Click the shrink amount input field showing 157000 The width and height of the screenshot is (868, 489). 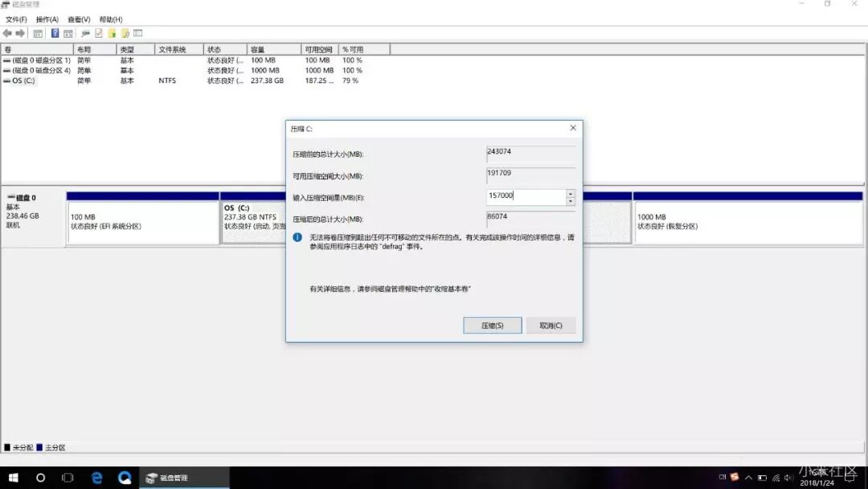(x=526, y=196)
